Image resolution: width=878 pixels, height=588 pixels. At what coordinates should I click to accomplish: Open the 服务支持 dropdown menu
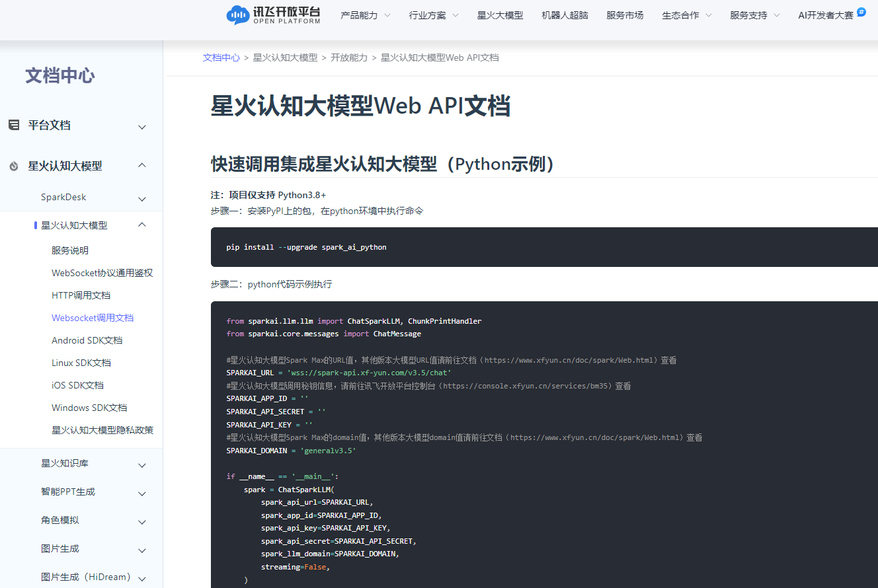[x=755, y=15]
